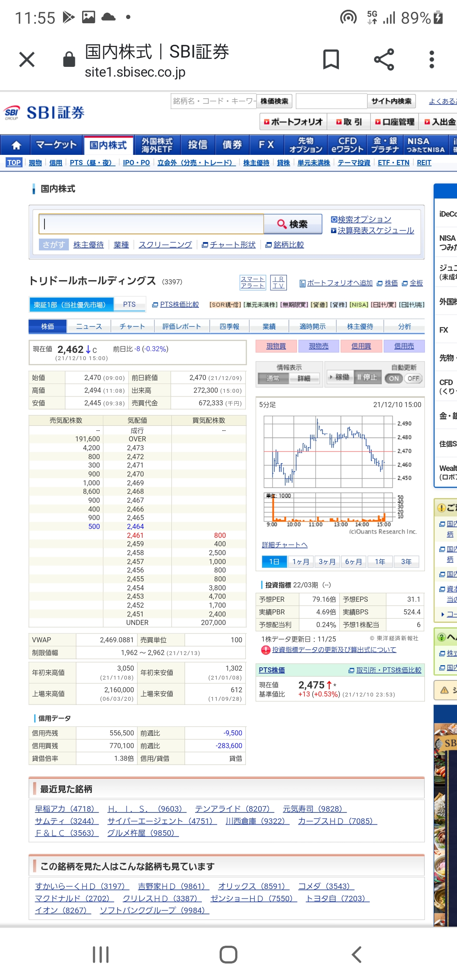Show the 3年 chart period
The height and width of the screenshot is (980, 457).
pos(406,562)
